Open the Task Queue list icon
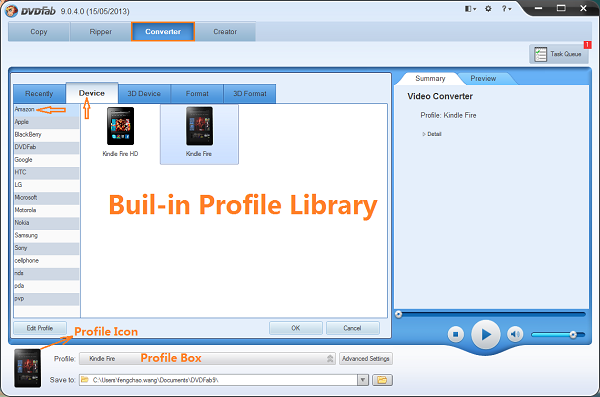The height and width of the screenshot is (397, 600). 540,54
